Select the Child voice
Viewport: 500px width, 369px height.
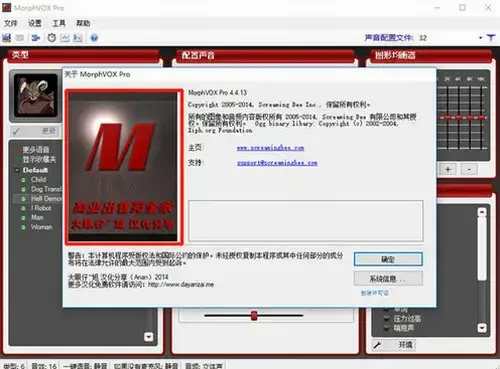pos(39,180)
